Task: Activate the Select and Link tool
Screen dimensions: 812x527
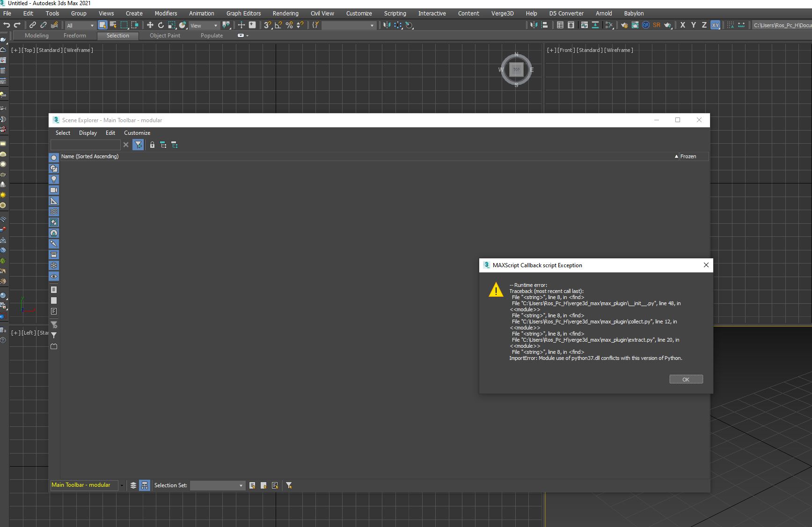Action: point(33,25)
